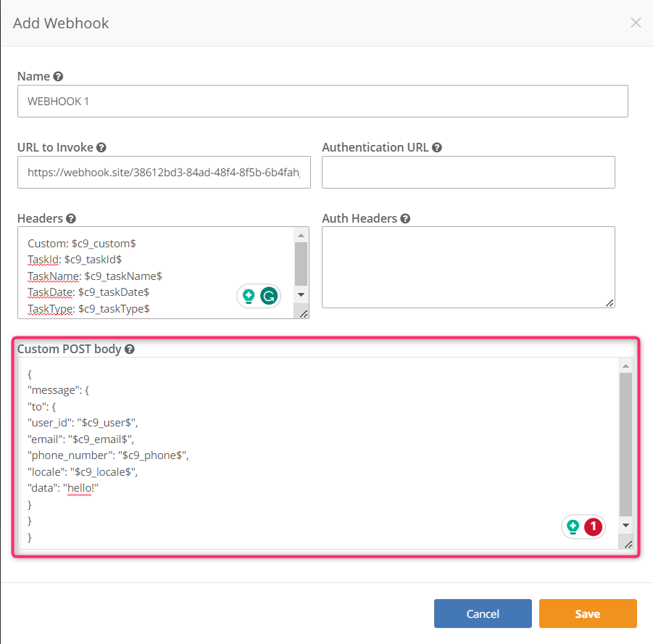Focus the Authentication URL field
Screen dimensions: 653x644
point(468,172)
